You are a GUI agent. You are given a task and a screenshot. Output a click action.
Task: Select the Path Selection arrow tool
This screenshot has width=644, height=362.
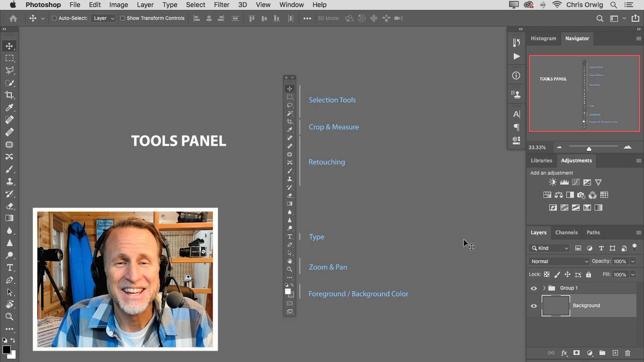pyautogui.click(x=10, y=292)
